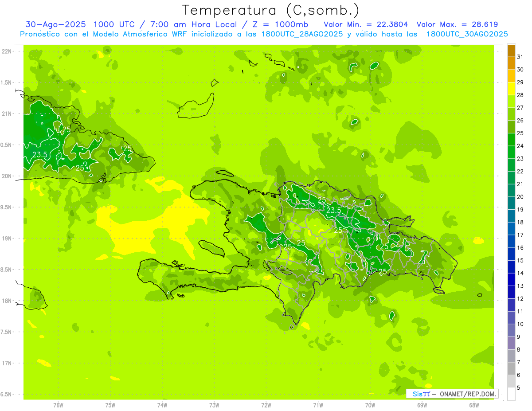Click the 76W longitude axis label

tap(58, 405)
